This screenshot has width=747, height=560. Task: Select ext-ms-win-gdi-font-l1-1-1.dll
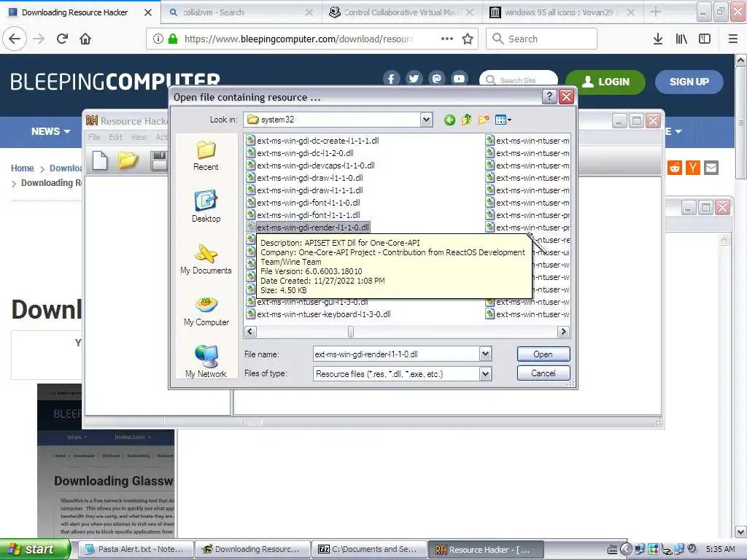point(309,215)
